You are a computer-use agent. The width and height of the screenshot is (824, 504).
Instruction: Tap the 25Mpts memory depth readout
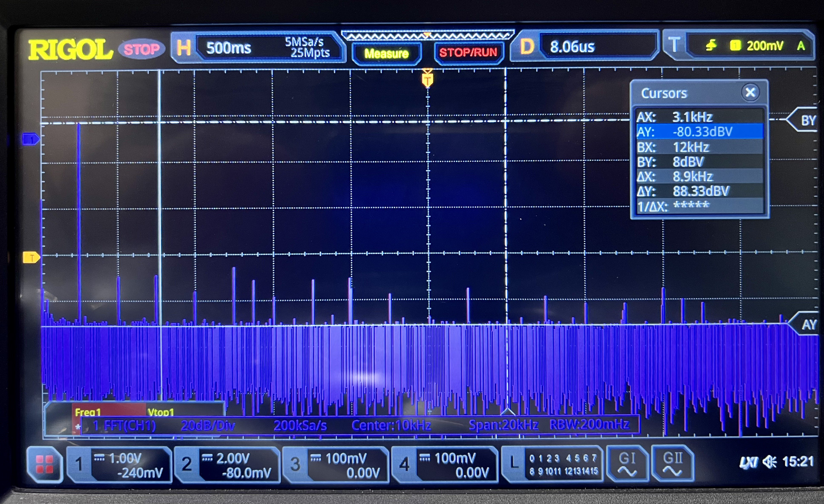point(310,53)
